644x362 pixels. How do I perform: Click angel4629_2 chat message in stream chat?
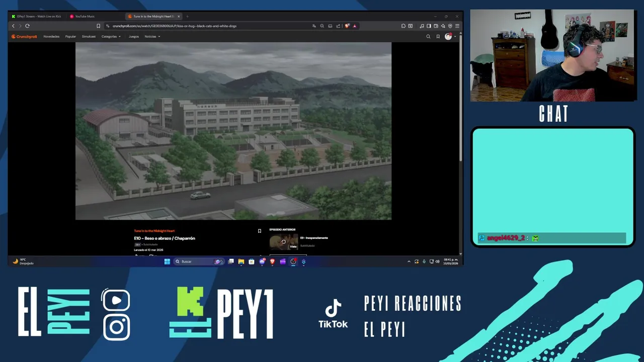click(551, 238)
